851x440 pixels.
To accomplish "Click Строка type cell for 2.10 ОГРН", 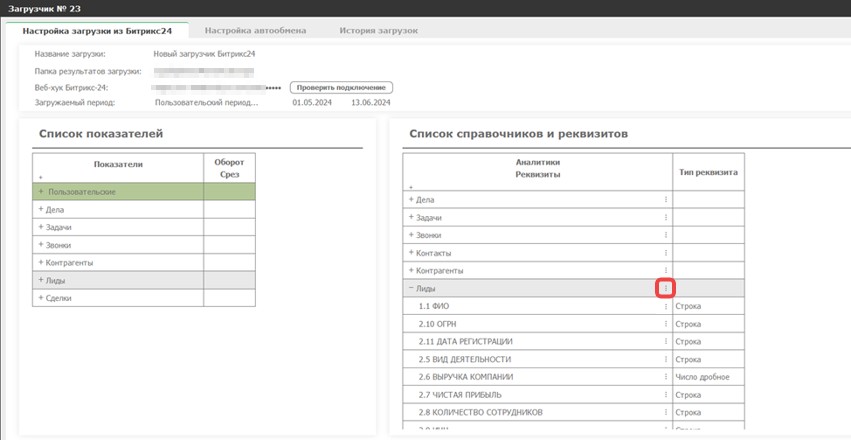I will tap(708, 324).
